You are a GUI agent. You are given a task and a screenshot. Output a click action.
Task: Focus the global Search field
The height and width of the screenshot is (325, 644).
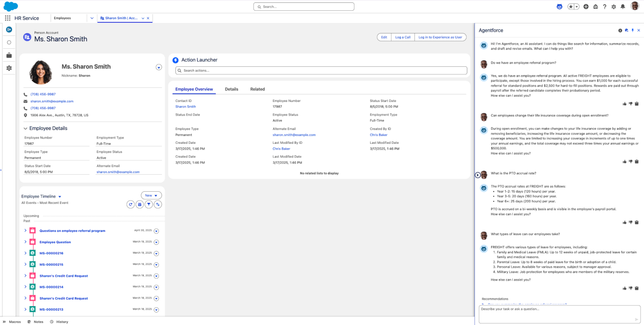304,7
